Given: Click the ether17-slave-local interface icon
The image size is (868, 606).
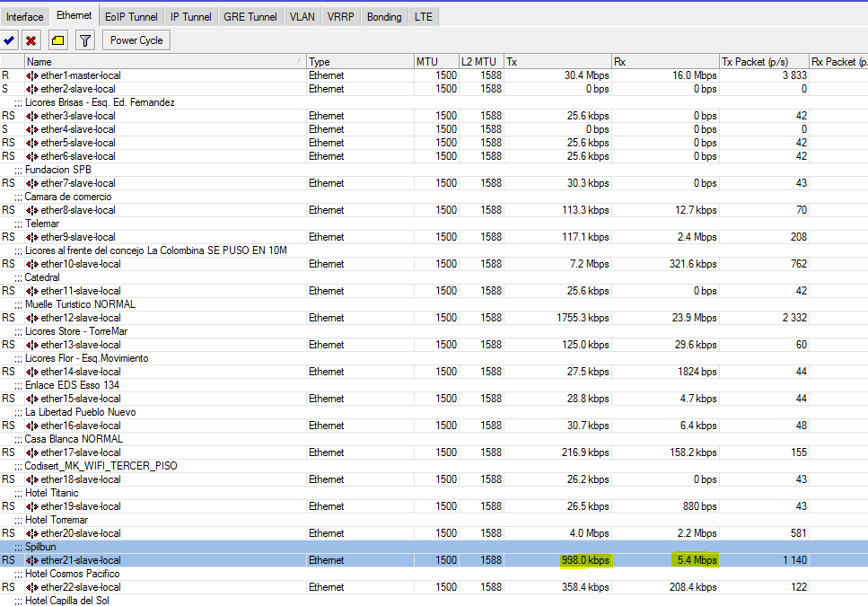Looking at the screenshot, I should [32, 452].
